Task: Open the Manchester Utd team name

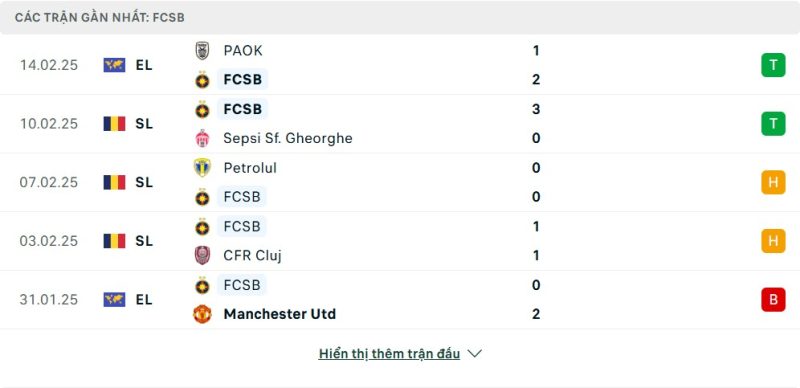Action: click(x=280, y=314)
